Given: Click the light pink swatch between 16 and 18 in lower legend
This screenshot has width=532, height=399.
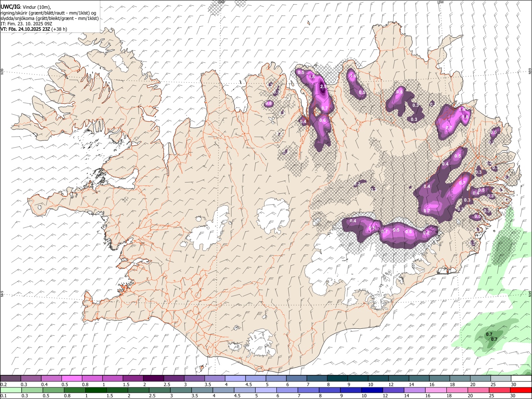Looking at the screenshot, I should [436, 390].
